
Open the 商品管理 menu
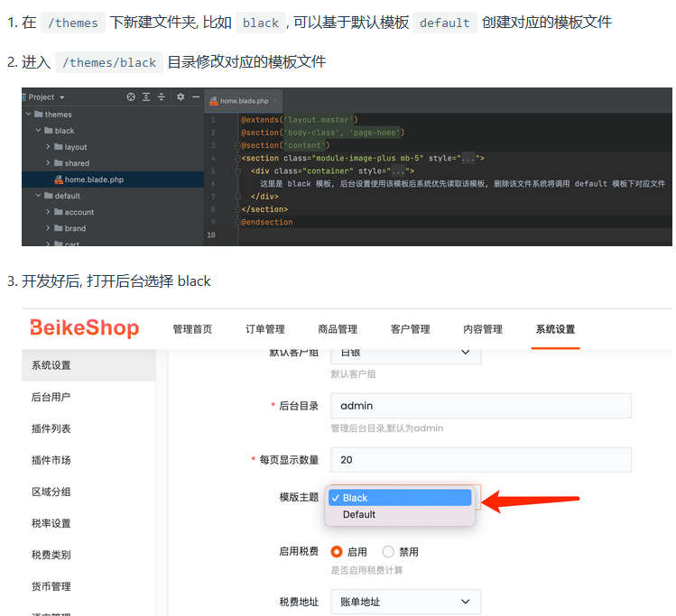(x=338, y=329)
